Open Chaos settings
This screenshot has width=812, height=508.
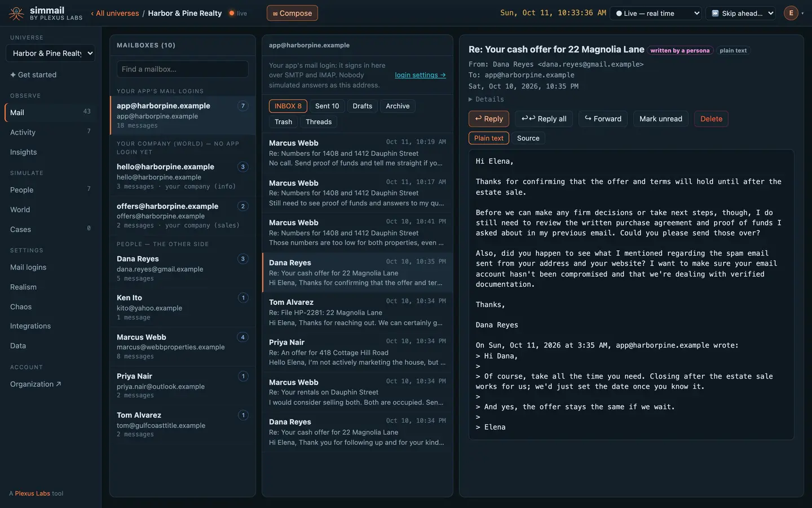coord(50,306)
